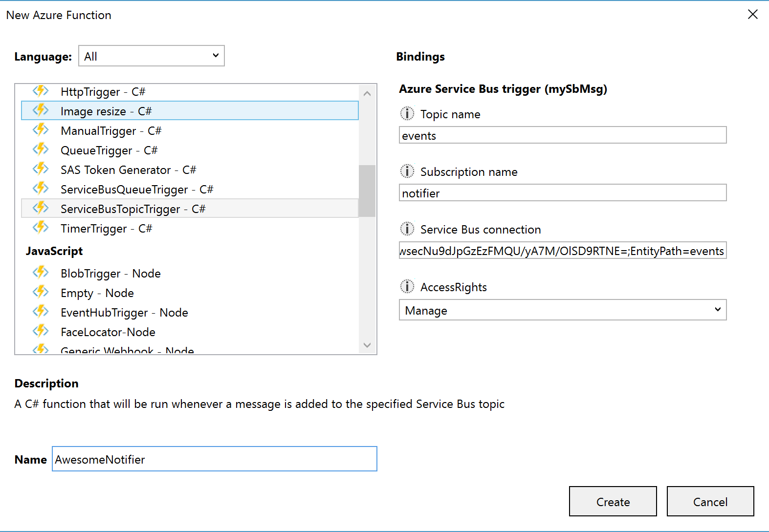Click the TimerTrigger - C# function icon

tap(41, 228)
